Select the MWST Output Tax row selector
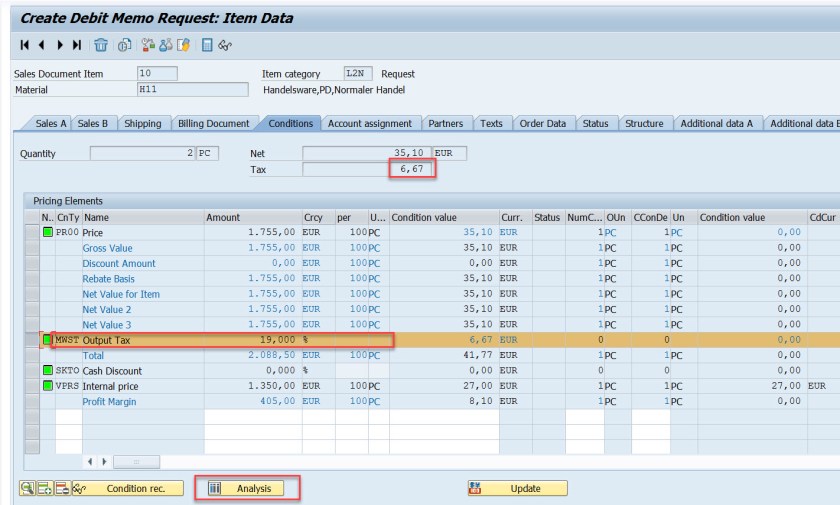This screenshot has width=840, height=505. [x=32, y=340]
